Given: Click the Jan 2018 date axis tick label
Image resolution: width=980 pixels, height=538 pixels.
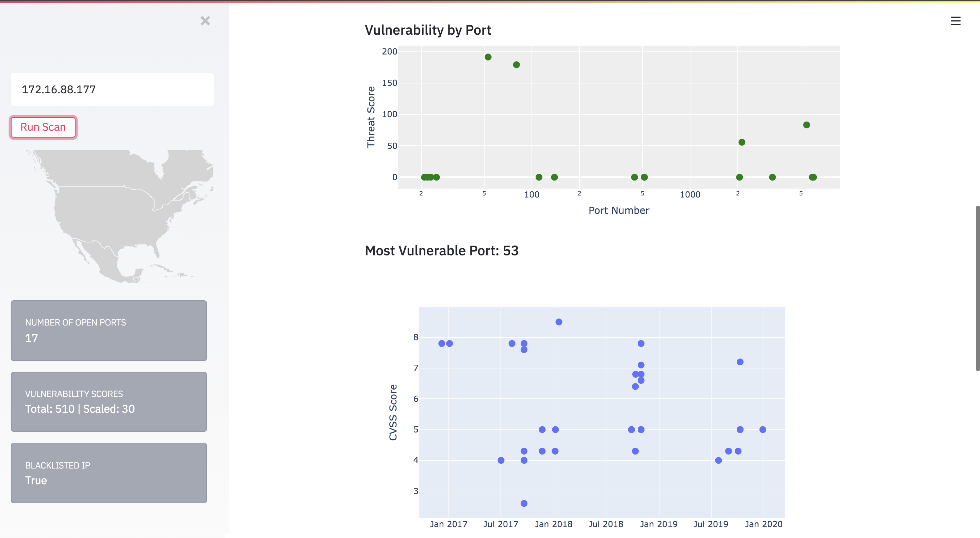Looking at the screenshot, I should [554, 524].
